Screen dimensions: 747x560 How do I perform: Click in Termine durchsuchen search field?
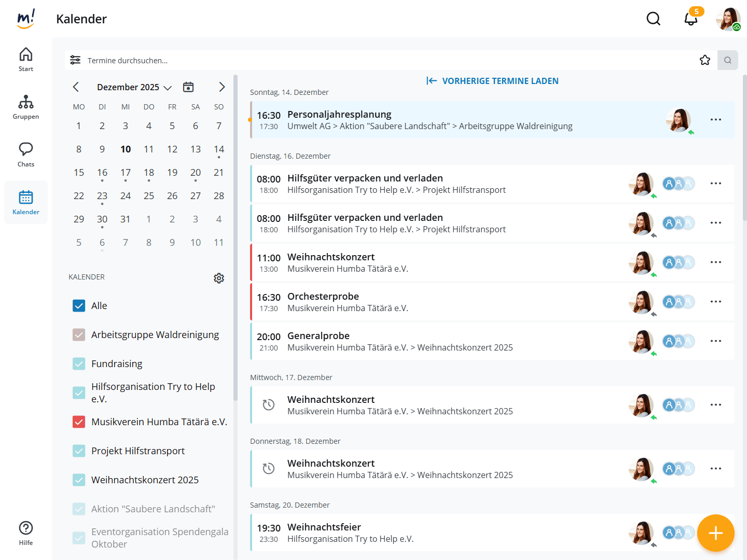[x=363, y=61]
